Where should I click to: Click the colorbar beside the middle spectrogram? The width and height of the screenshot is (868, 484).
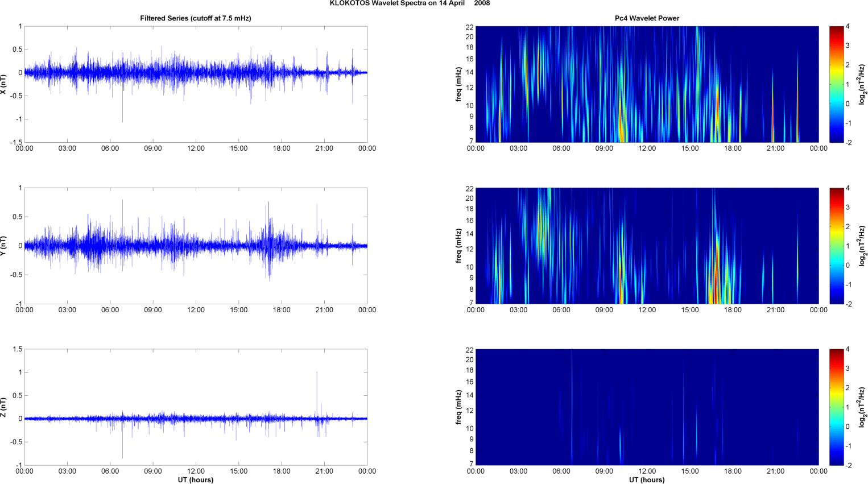[x=836, y=246]
